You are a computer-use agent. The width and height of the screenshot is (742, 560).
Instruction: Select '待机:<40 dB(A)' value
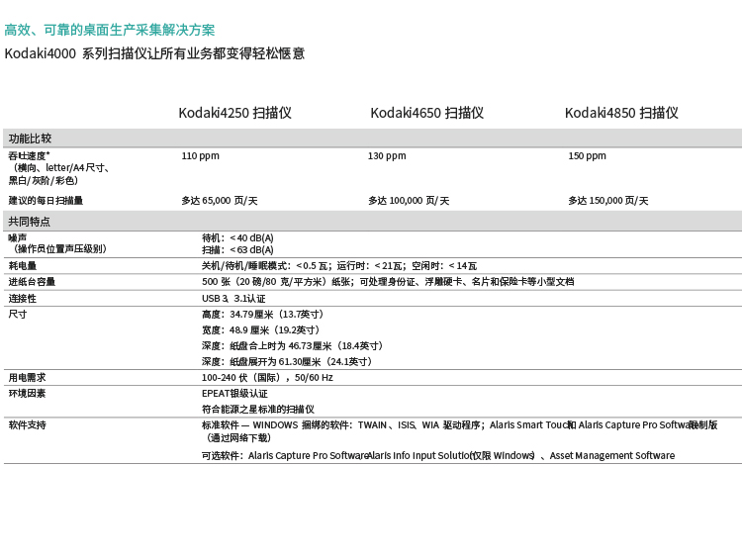(237, 237)
